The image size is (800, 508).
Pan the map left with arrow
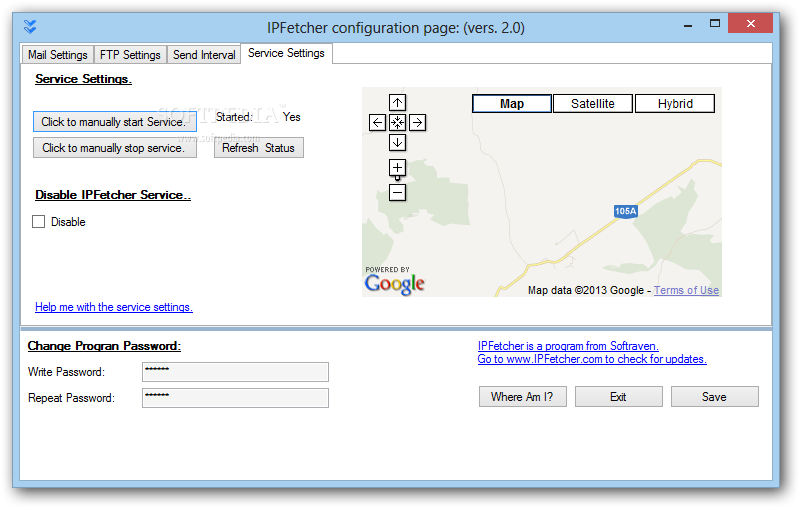point(377,122)
